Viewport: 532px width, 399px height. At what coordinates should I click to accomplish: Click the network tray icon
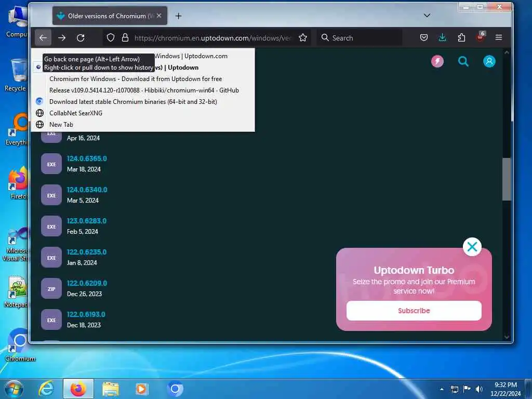point(454,389)
